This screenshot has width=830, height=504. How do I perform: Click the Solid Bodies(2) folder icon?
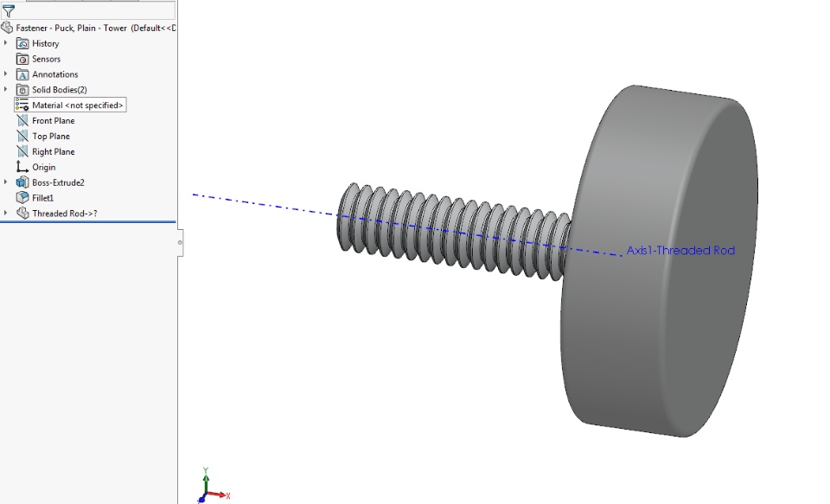(22, 89)
